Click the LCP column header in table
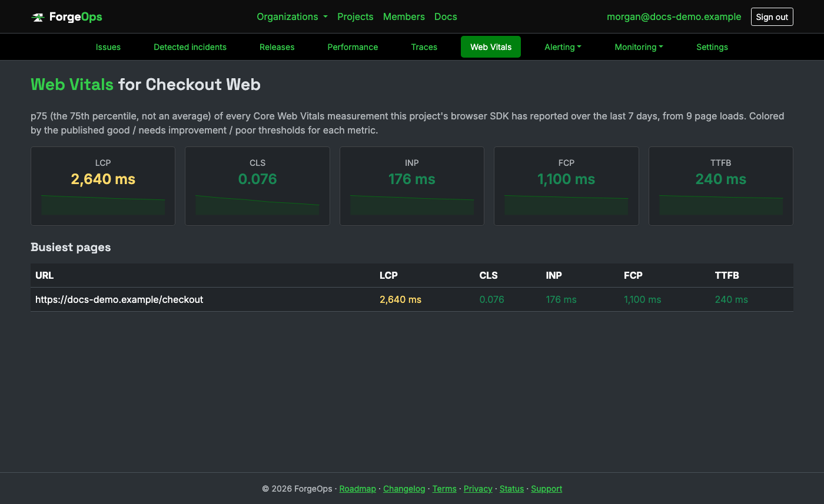This screenshot has width=824, height=504. click(x=388, y=275)
